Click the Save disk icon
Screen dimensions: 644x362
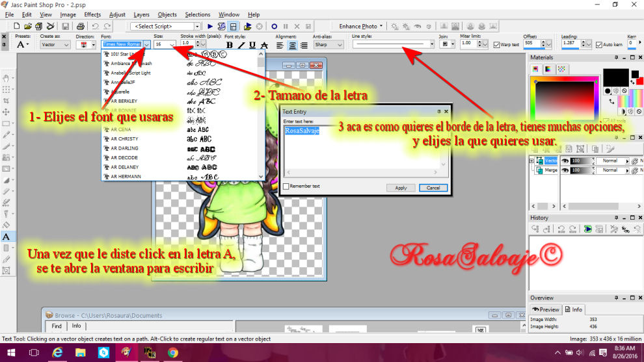coord(66,26)
